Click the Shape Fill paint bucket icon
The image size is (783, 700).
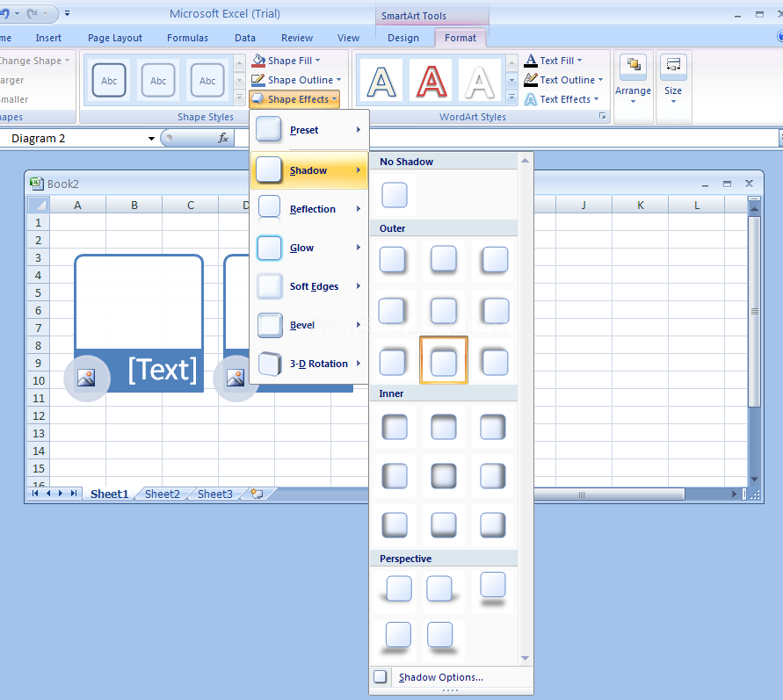(258, 61)
